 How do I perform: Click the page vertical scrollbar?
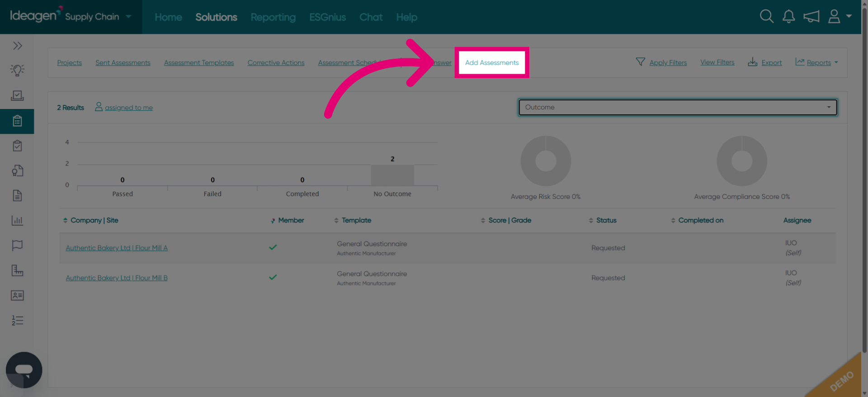864,181
